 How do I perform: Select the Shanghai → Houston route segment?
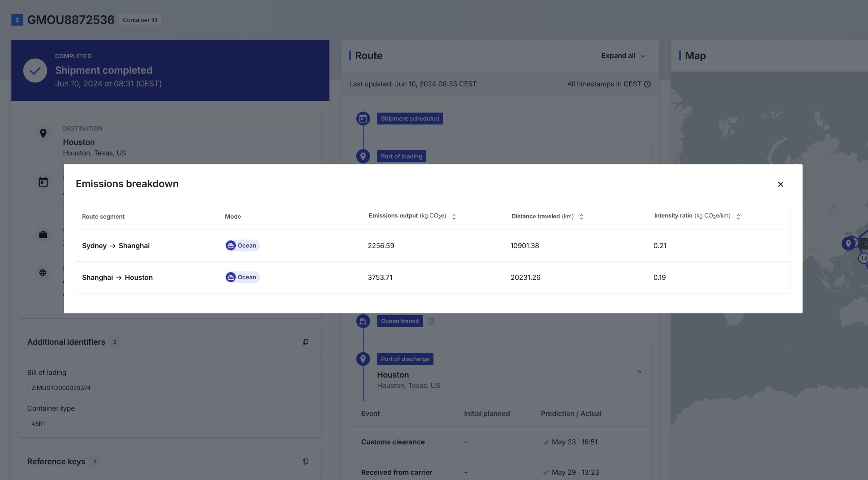tap(117, 277)
